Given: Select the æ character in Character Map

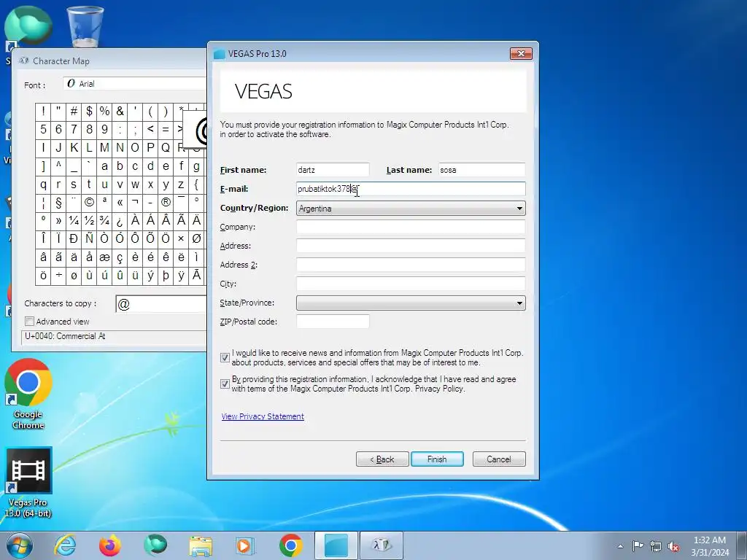Looking at the screenshot, I should 104,257.
